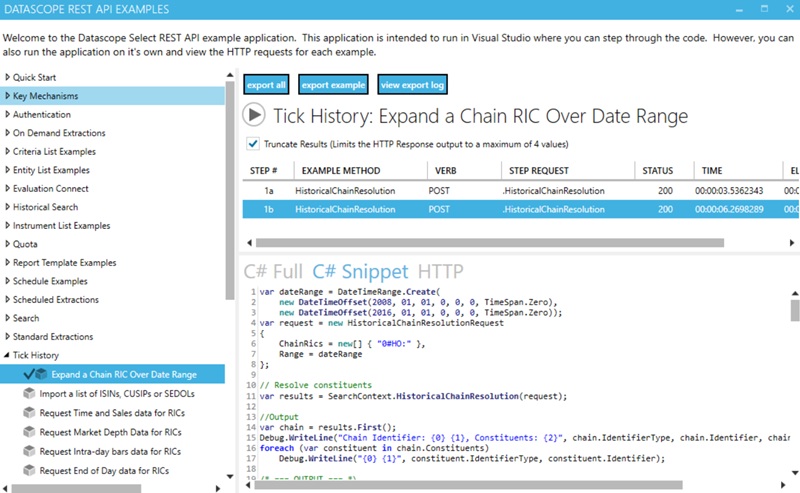800x493 pixels.
Task: Switch to the C# Full tab
Action: click(x=273, y=271)
